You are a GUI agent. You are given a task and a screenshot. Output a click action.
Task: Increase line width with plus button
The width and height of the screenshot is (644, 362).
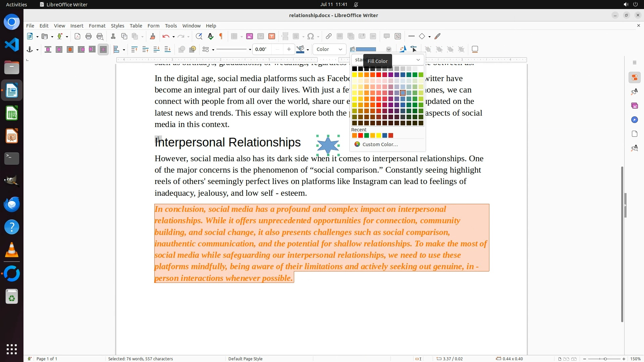point(289,49)
